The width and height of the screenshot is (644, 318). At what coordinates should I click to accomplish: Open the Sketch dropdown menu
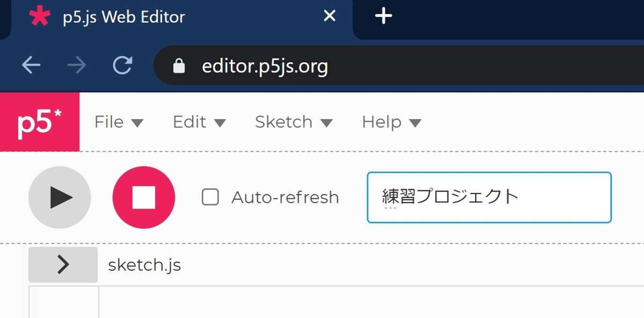pos(293,122)
